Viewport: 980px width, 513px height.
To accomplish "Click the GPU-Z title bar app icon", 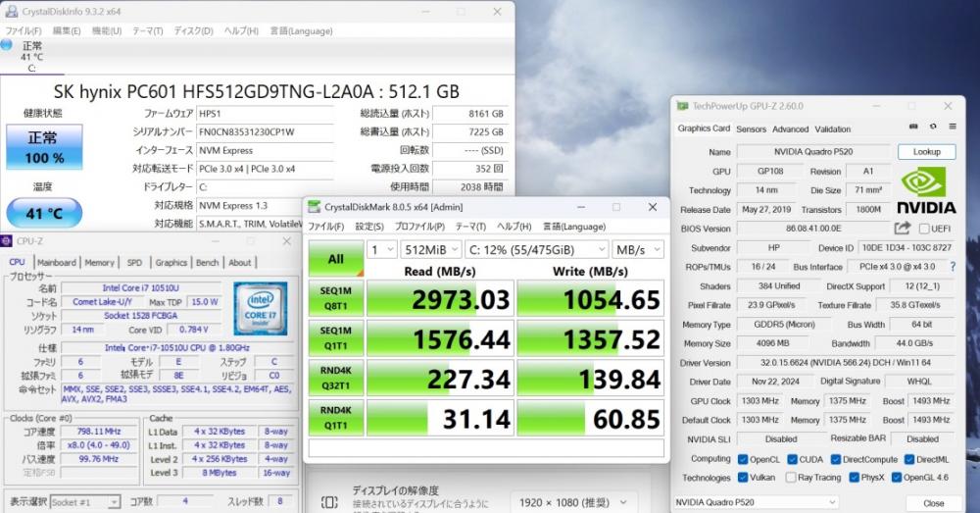I will (682, 106).
